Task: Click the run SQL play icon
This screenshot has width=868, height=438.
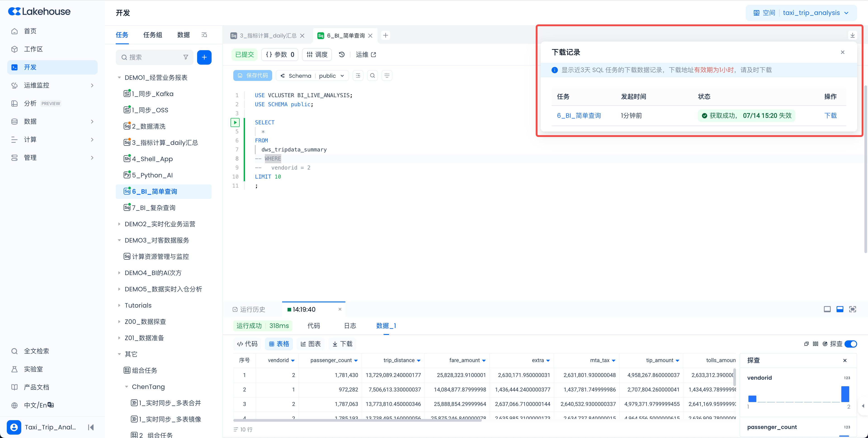Action: [x=235, y=122]
